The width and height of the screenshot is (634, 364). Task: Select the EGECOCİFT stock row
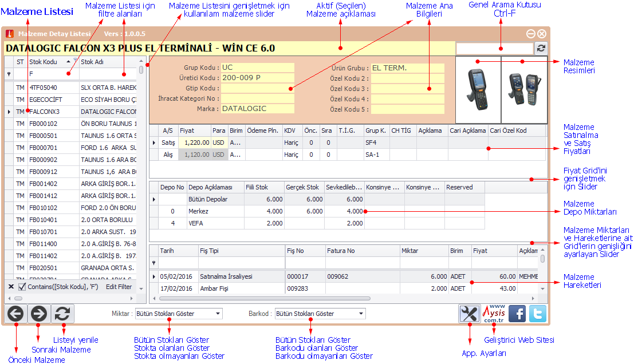click(x=71, y=100)
